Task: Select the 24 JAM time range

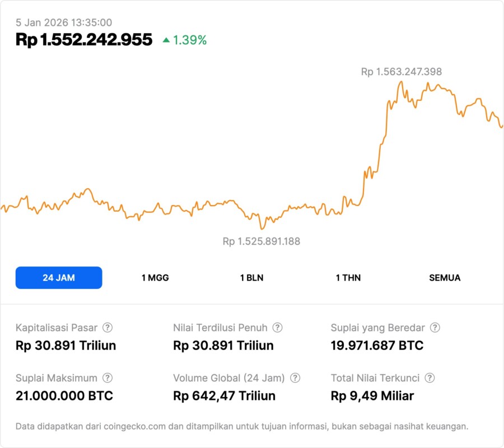Action: tap(59, 278)
